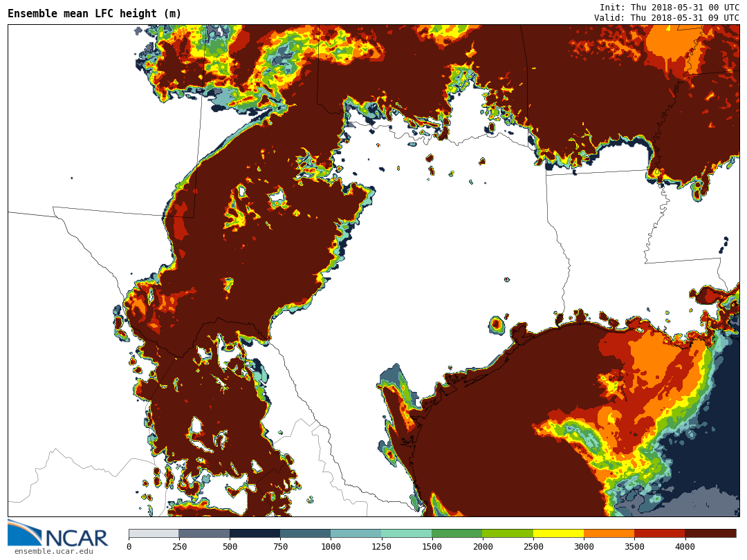Select the lime 2000–2500 colorbar swatch
This screenshot has width=747, height=560.
(x=507, y=534)
